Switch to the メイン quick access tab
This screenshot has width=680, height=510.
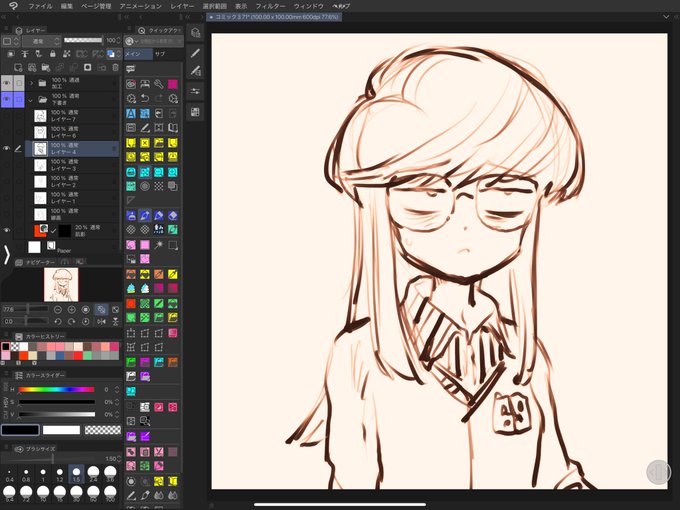(138, 54)
